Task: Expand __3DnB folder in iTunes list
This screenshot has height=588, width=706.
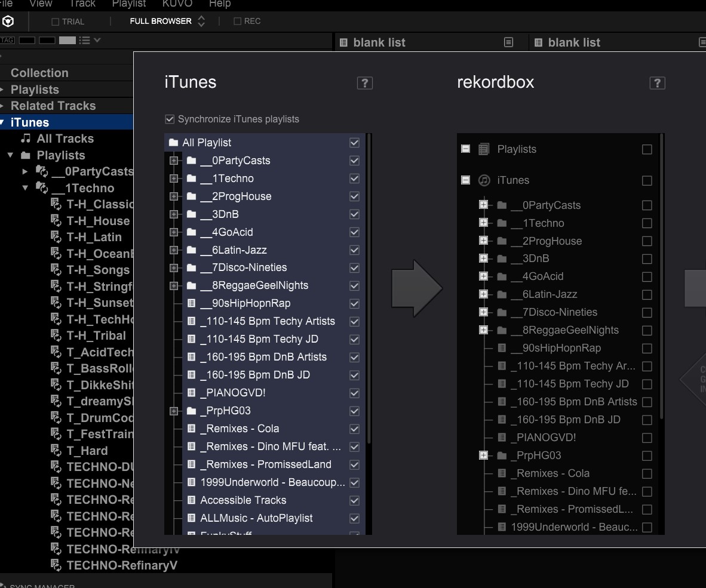Action: pyautogui.click(x=174, y=214)
